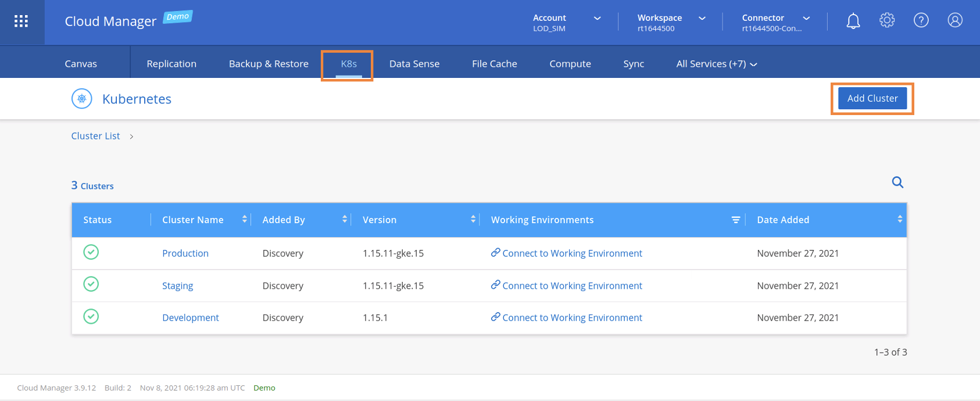Connect Development to Working Environment
This screenshot has height=401, width=980.
(x=567, y=318)
